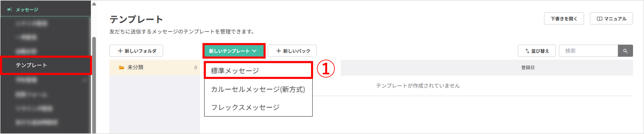This screenshot has width=644, height=134.
Task: Click the plus icon on 新しいパック
Action: coord(278,51)
